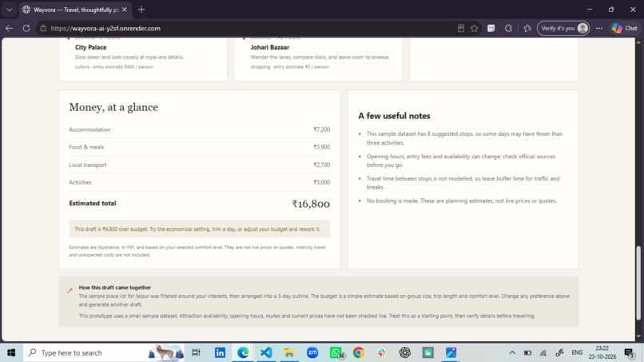The image size is (644, 362).
Task: Switch to Microsoft Edge on taskbar
Action: [x=243, y=352]
